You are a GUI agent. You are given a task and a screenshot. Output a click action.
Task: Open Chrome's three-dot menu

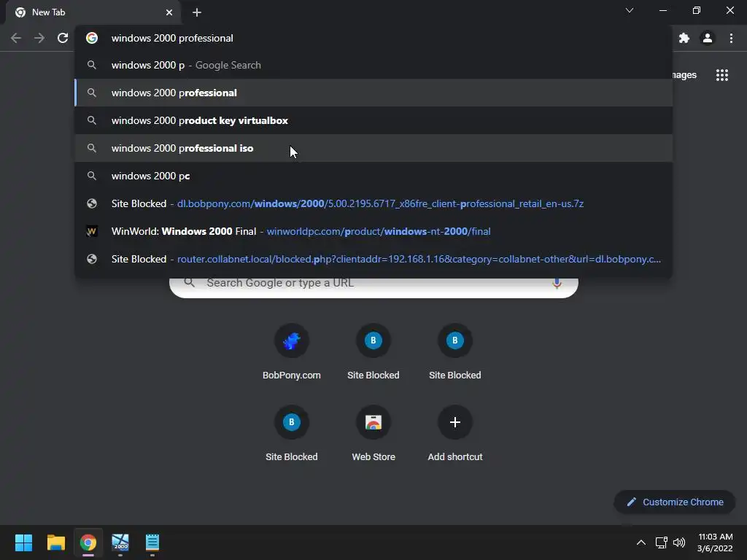[731, 38]
